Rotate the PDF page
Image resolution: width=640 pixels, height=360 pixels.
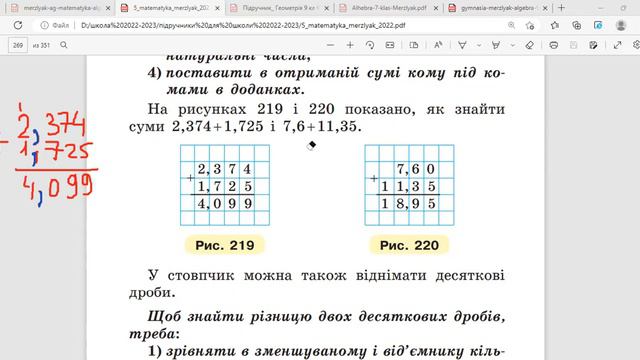370,45
